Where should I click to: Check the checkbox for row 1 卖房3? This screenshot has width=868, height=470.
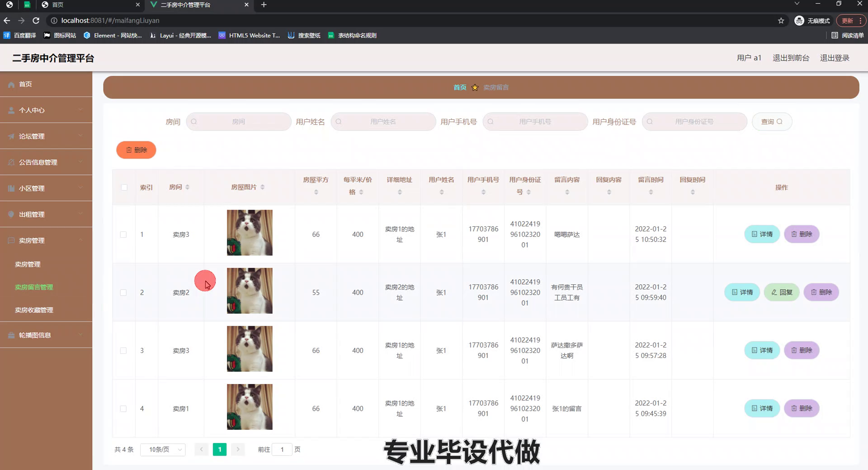[x=123, y=235]
